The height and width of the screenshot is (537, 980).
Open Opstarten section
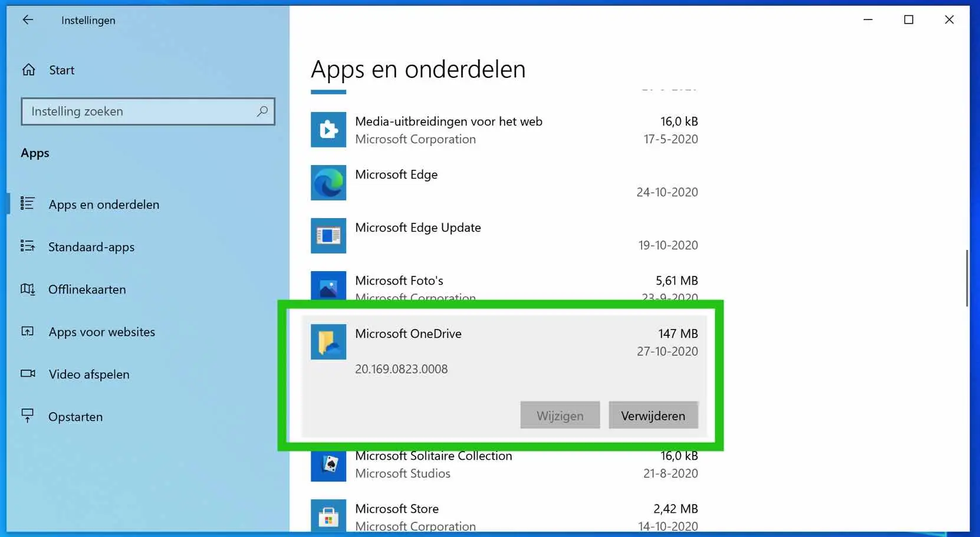[x=75, y=417]
